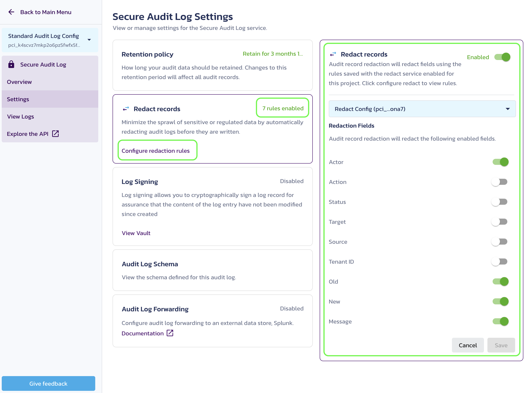Select the Overview menu item

19,81
